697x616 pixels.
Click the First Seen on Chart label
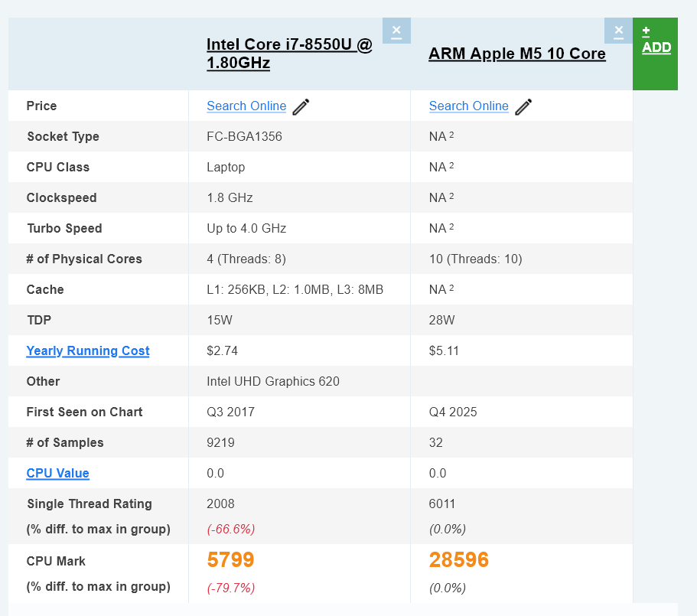(84, 412)
